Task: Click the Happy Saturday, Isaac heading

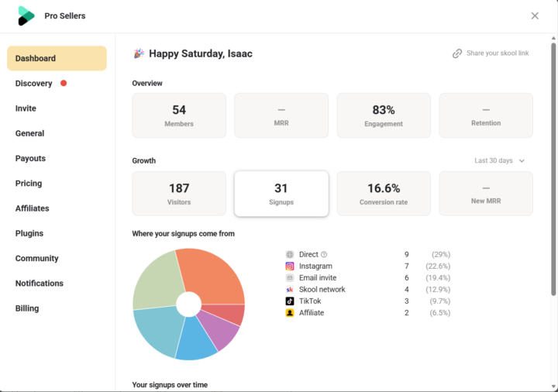Action: click(x=201, y=53)
